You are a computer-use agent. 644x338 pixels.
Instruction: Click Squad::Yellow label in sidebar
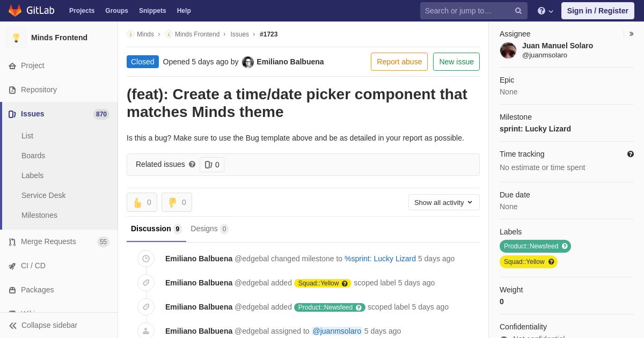coord(529,262)
